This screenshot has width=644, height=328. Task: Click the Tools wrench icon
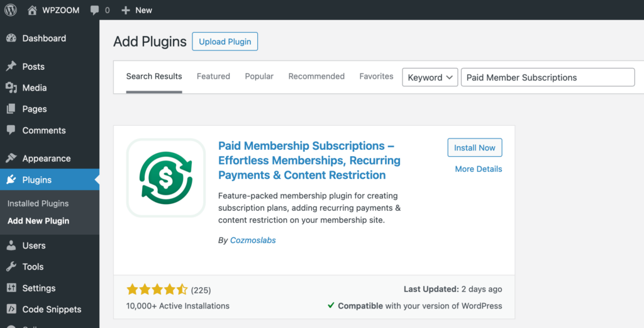(x=11, y=267)
